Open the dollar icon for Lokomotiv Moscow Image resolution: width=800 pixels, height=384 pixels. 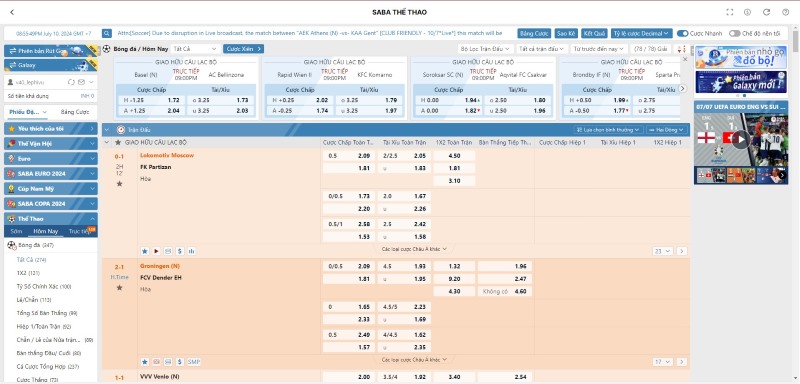click(x=180, y=251)
